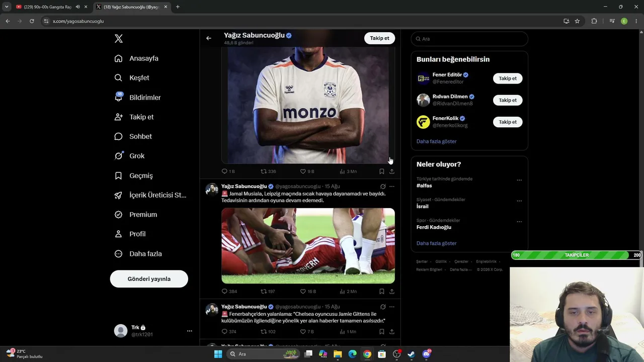The height and width of the screenshot is (362, 644).
Task: Click the X search field labeled Ara
Action: 469,39
